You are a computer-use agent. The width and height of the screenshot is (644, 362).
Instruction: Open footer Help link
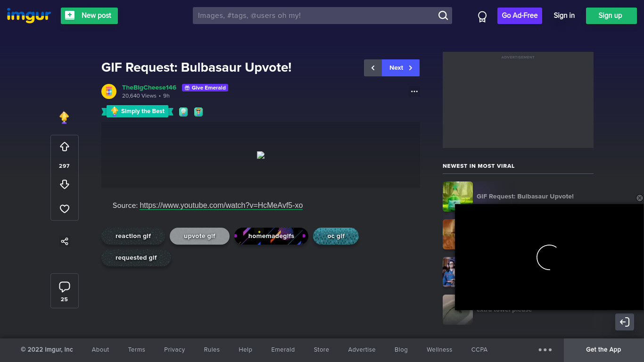point(246,350)
